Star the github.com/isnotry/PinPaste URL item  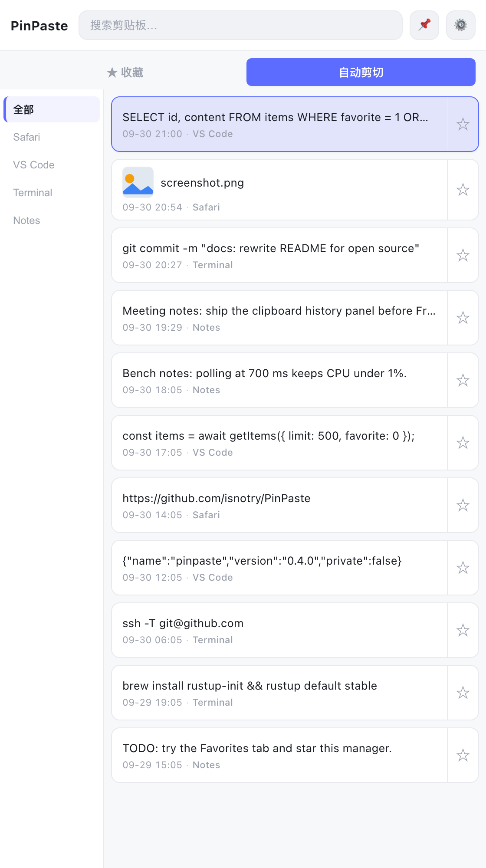coord(463,505)
